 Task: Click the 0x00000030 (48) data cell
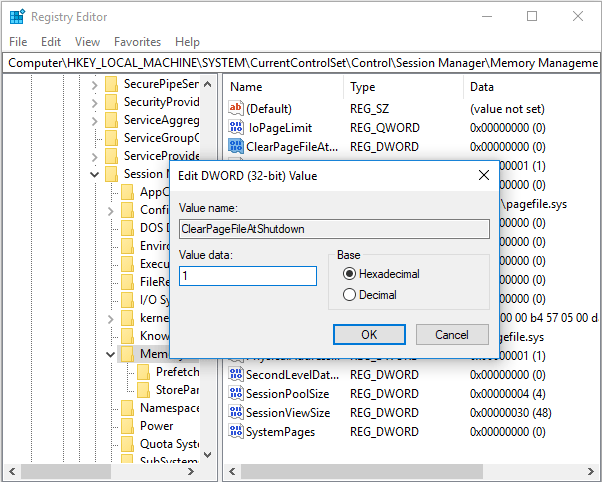pos(511,413)
